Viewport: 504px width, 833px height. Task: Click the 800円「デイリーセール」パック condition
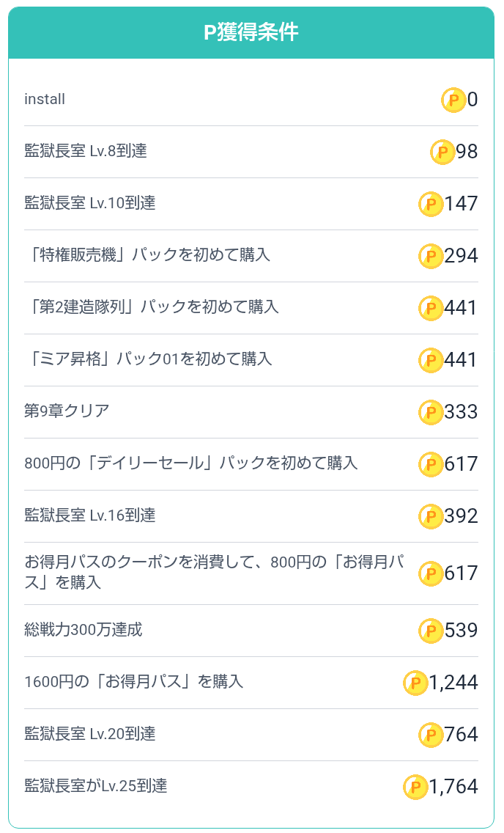[190, 464]
